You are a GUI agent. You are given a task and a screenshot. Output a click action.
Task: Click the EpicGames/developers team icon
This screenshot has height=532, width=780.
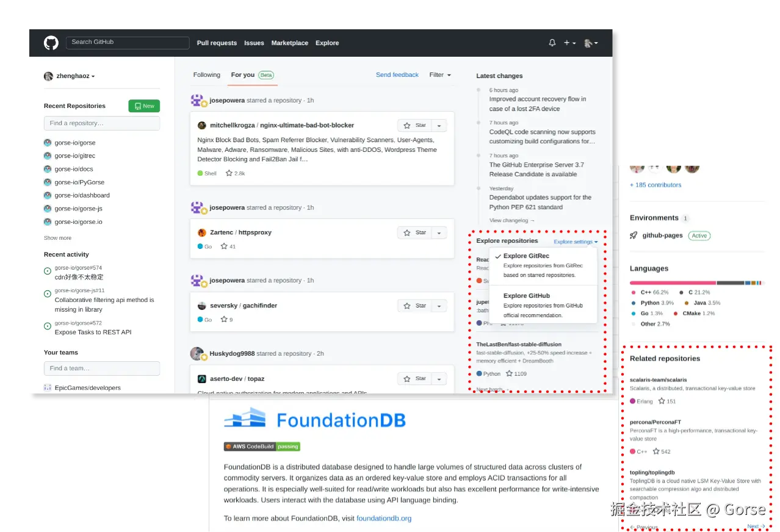click(48, 388)
